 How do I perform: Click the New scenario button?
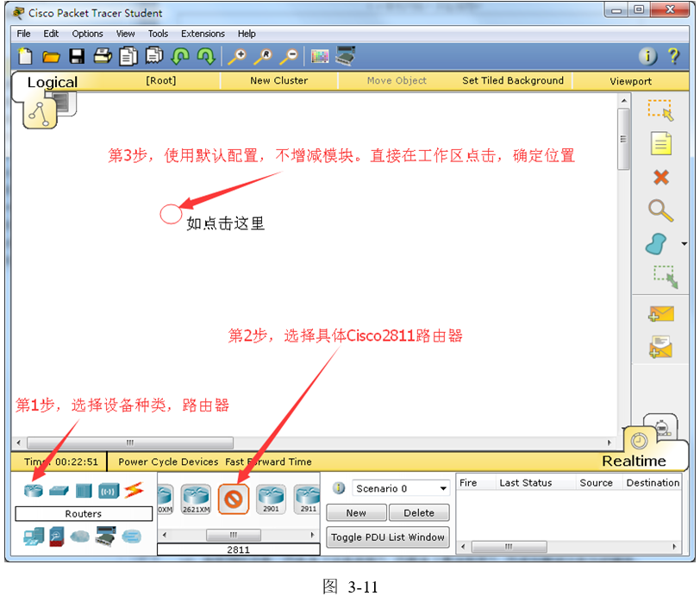(x=356, y=512)
